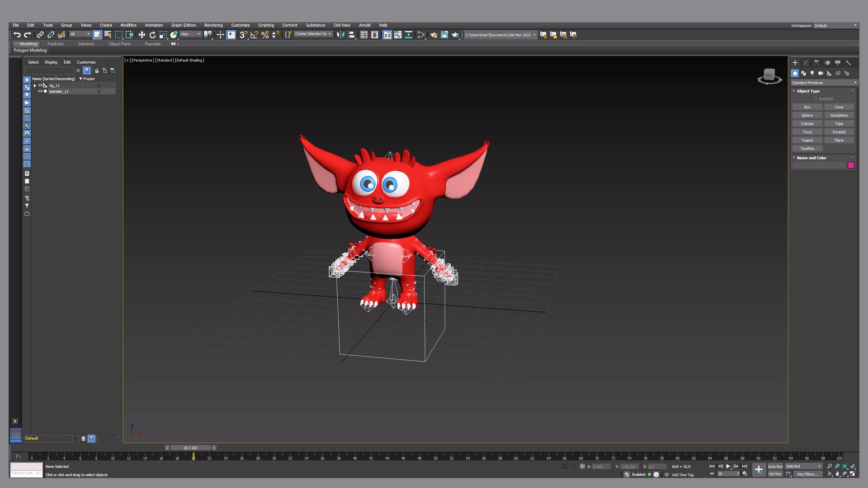
Task: Open the selection filter All dropdown
Action: 80,34
